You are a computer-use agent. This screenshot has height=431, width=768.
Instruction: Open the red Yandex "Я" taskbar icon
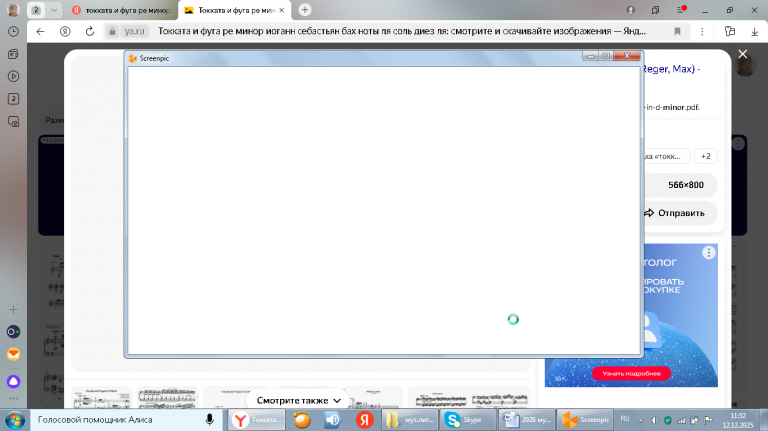(x=364, y=420)
